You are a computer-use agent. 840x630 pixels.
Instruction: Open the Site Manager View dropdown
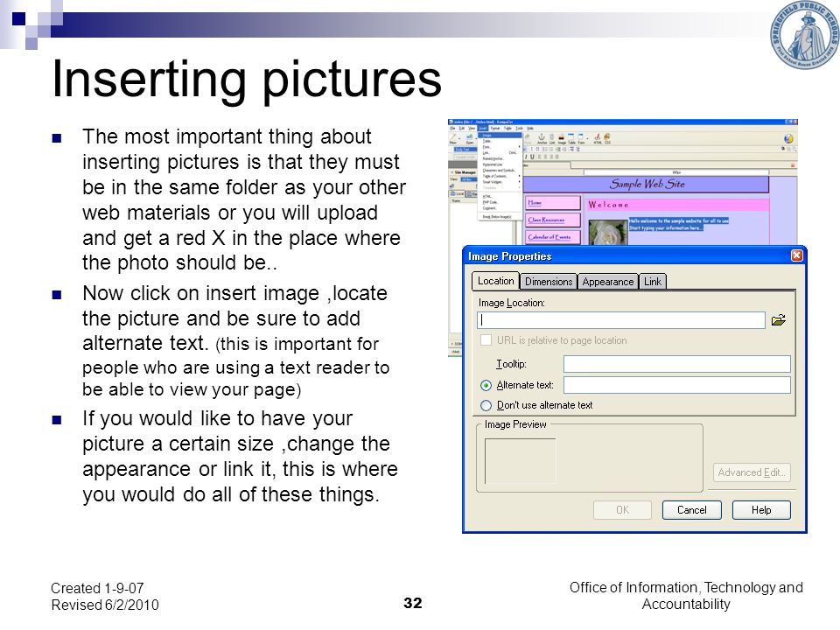(x=469, y=179)
